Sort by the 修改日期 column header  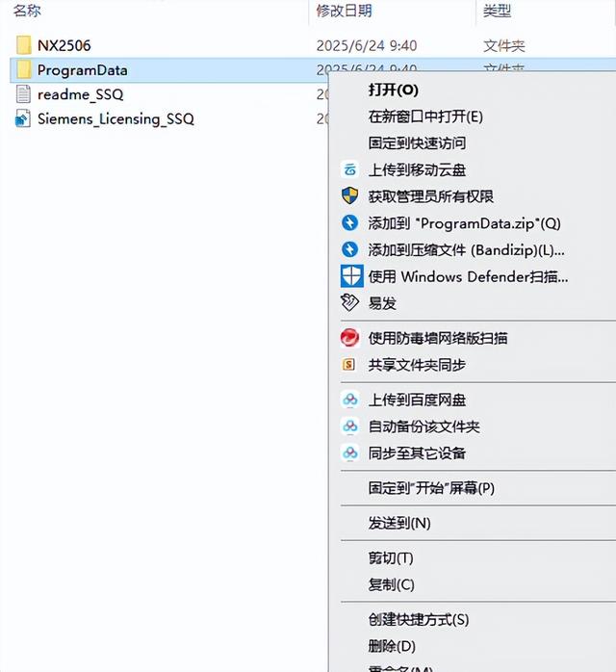point(344,11)
